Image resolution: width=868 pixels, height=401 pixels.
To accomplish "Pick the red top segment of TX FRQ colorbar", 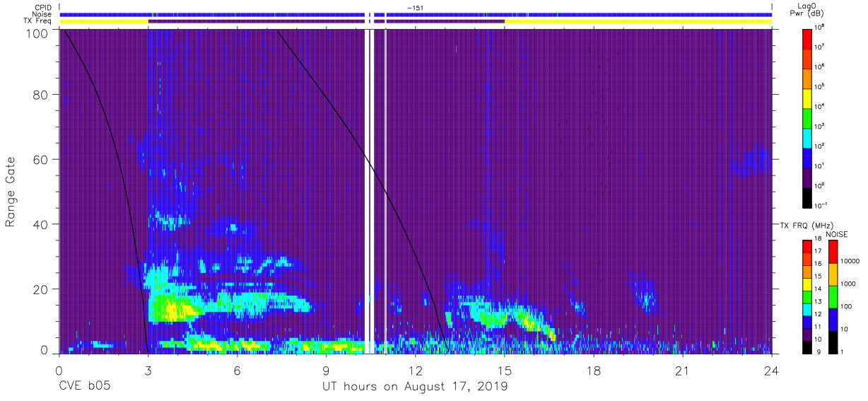I will 807,246.
